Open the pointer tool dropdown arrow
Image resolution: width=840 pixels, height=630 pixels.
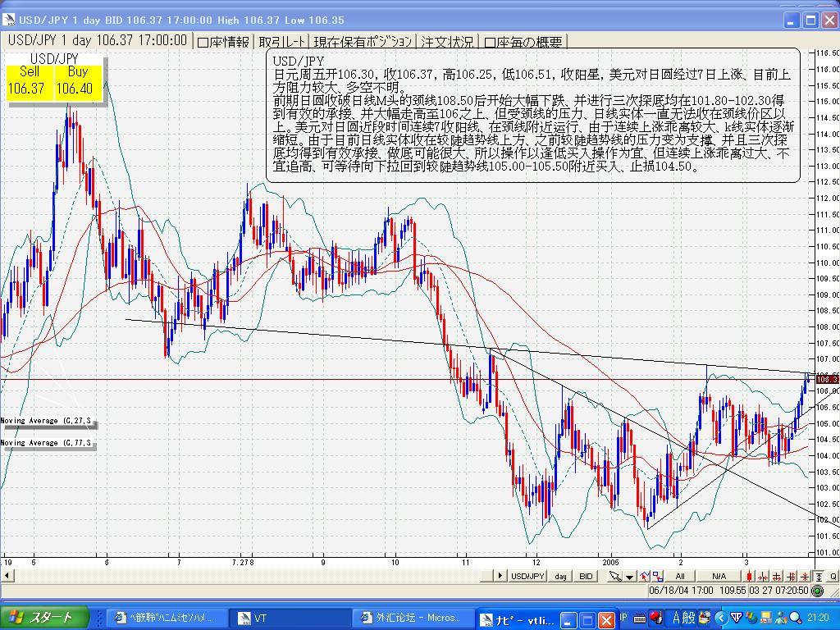point(629,577)
